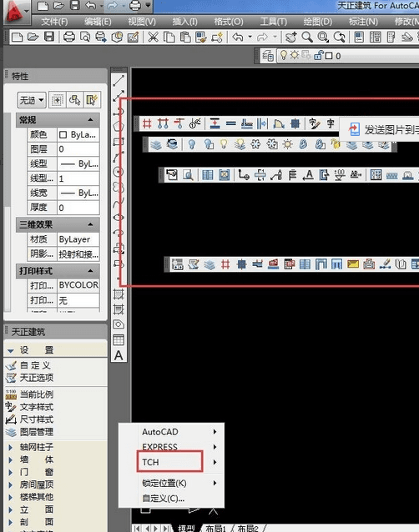The image size is (419, 532).
Task: Expand the 房间屋顶 menu group
Action: point(11,484)
